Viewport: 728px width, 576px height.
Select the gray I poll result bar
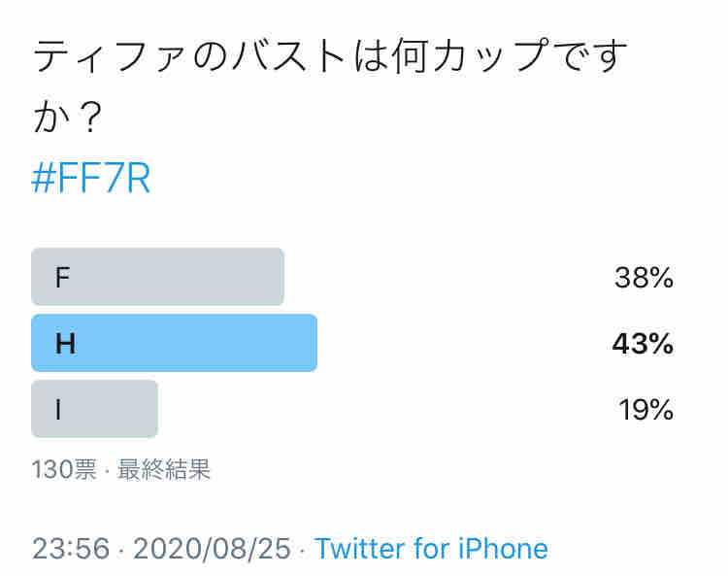click(94, 409)
